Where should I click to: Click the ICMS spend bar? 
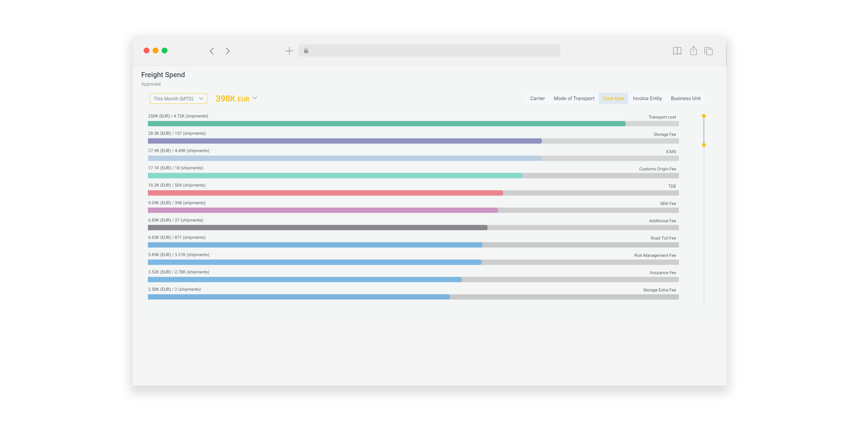pos(344,158)
